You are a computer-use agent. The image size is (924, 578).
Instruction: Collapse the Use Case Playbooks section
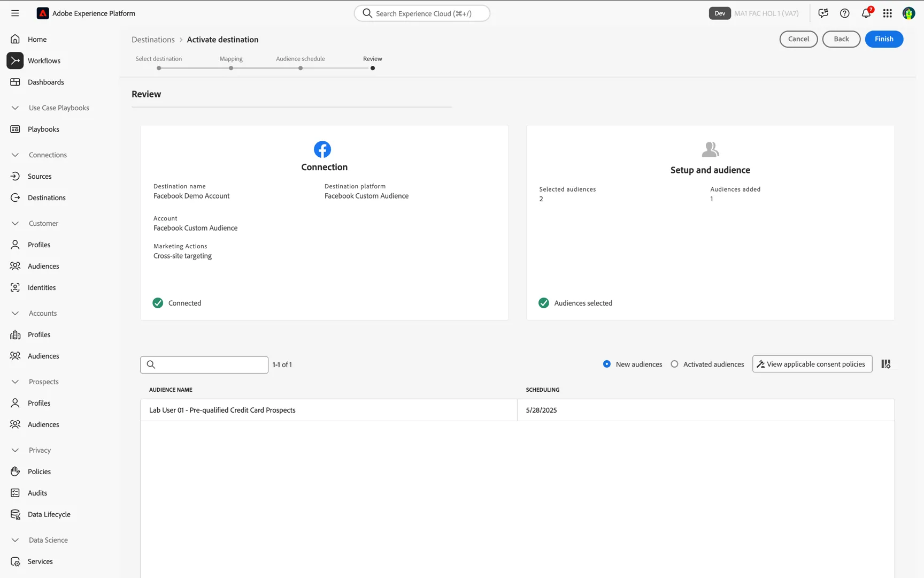15,108
